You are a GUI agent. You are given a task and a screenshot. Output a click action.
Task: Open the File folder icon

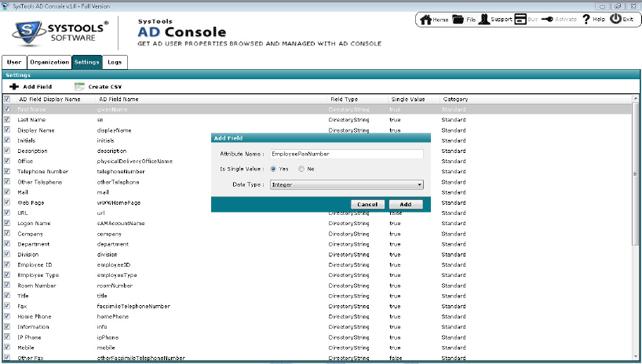pyautogui.click(x=458, y=19)
